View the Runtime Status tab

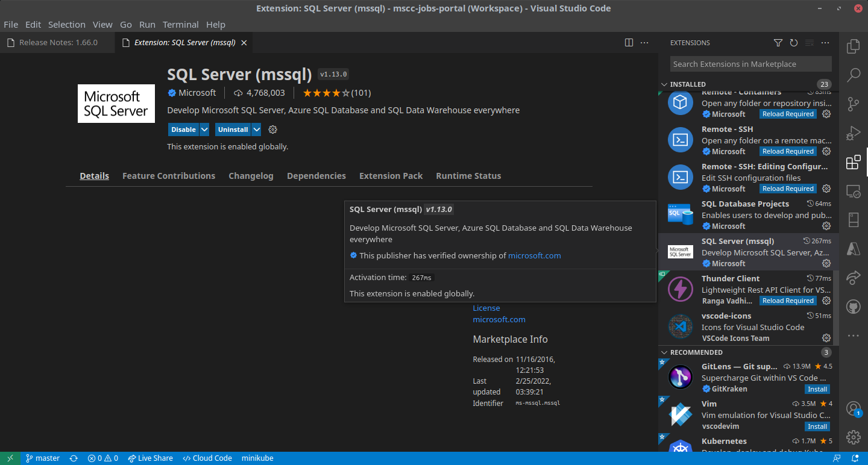click(x=468, y=176)
